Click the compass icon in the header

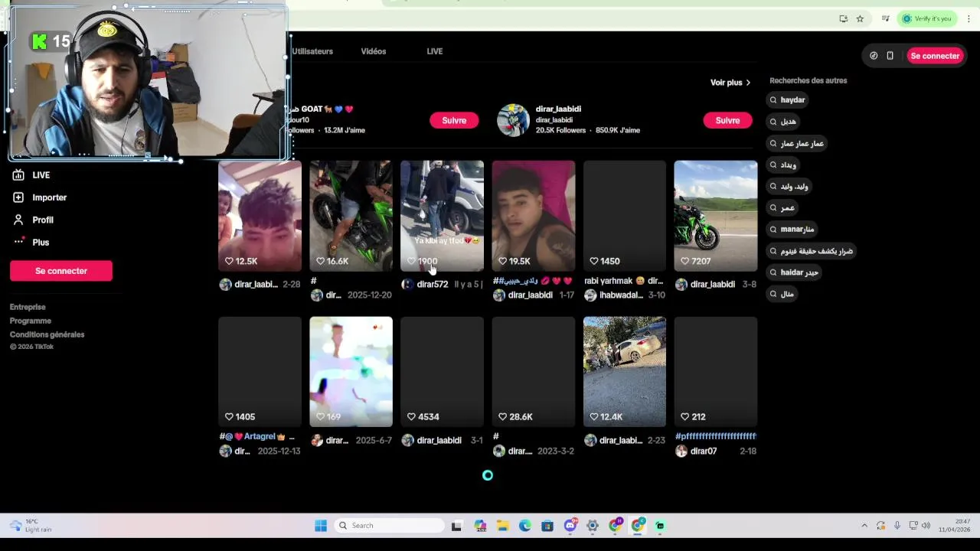coord(874,56)
